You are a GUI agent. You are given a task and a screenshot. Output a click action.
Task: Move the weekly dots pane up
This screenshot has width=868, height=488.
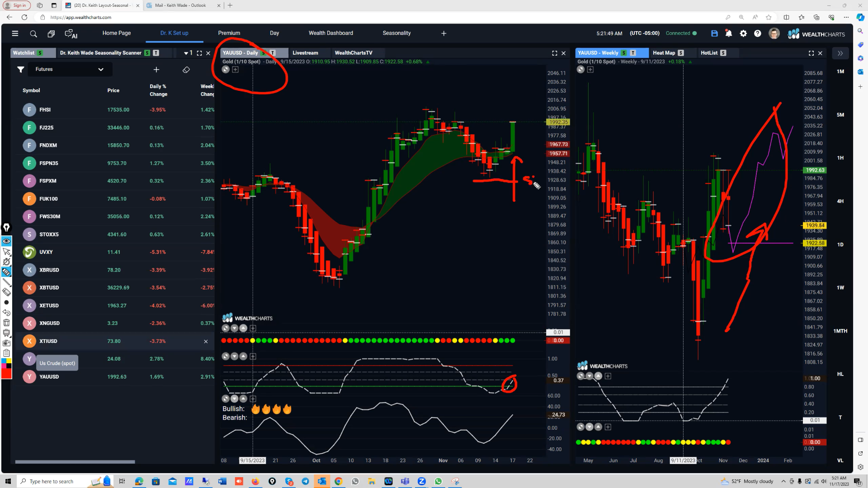click(599, 427)
